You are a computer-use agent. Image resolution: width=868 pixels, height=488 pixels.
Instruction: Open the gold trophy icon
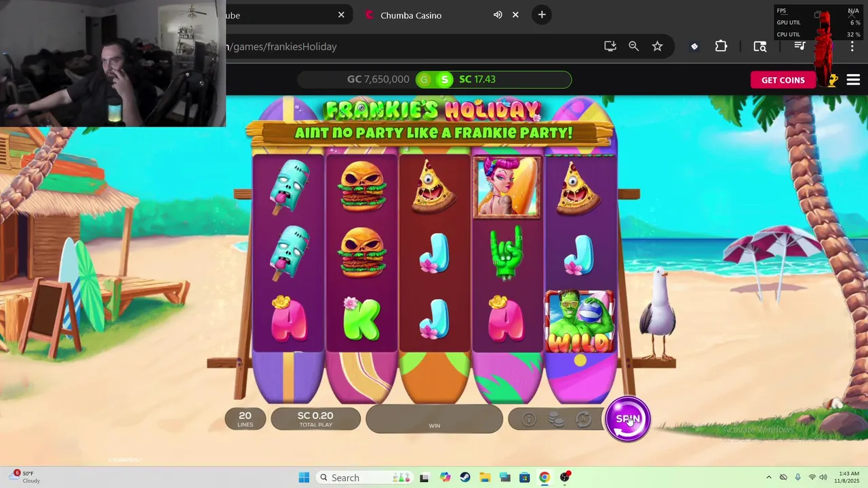833,80
